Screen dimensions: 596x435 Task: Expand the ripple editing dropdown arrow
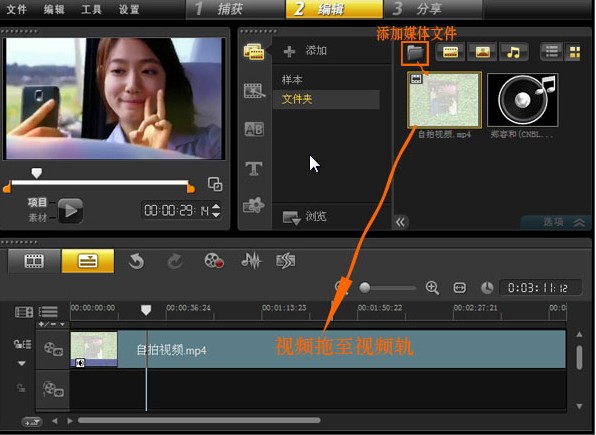[x=22, y=364]
